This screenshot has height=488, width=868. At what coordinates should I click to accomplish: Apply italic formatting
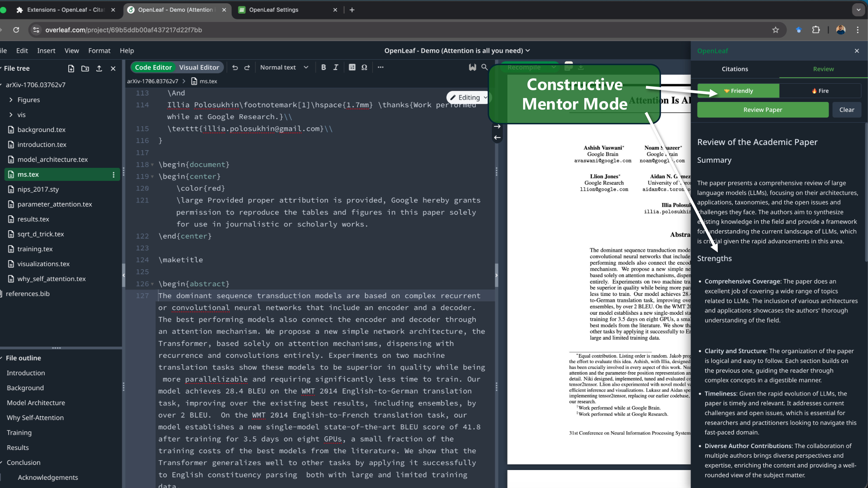[336, 67]
